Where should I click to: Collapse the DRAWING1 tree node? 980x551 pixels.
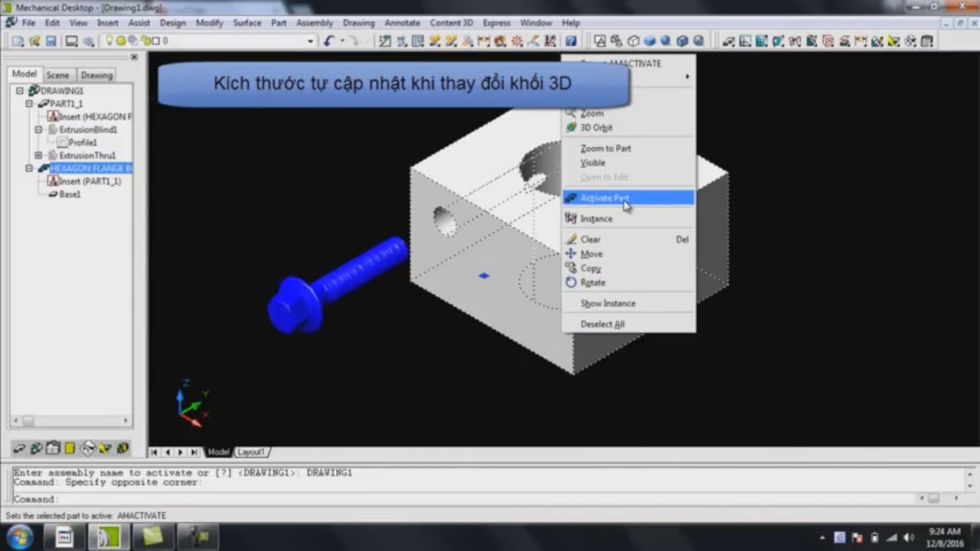(20, 91)
